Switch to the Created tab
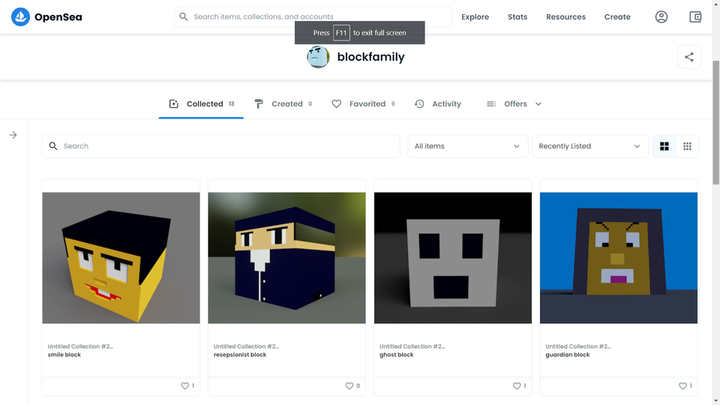The image size is (720, 405). click(x=283, y=104)
